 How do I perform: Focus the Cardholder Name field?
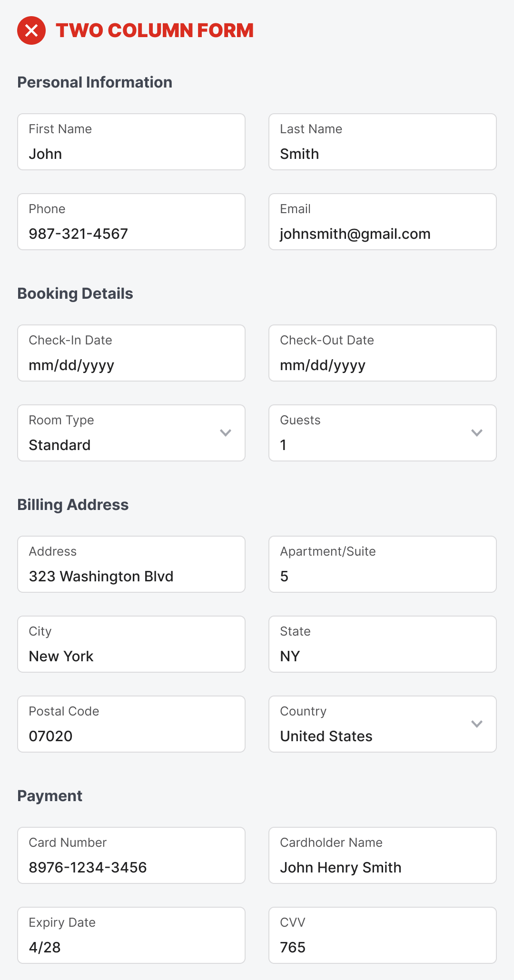click(383, 855)
